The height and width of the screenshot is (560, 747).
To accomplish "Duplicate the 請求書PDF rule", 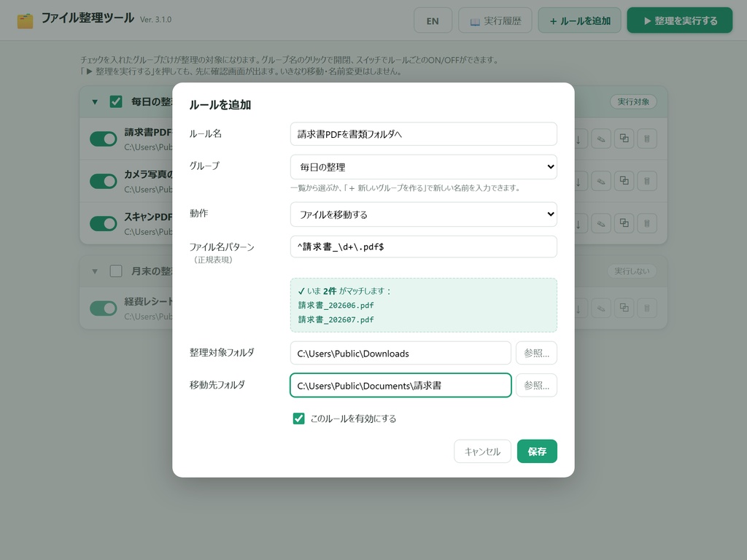I will (x=624, y=139).
